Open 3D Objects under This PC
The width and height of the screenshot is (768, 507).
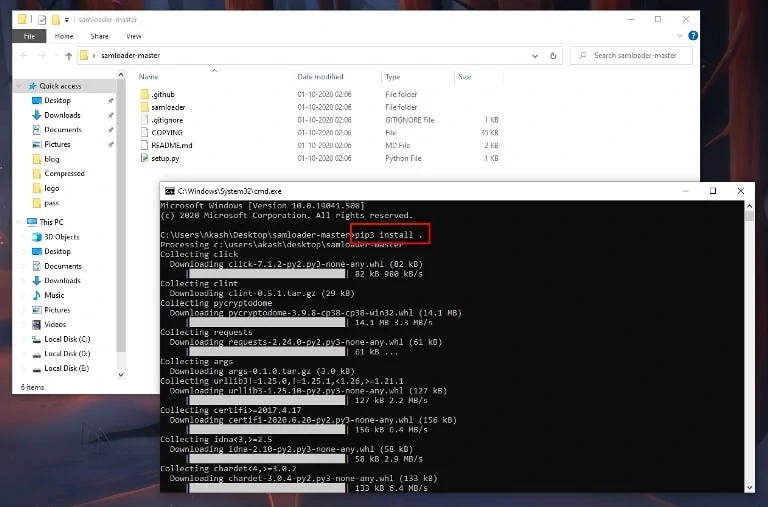[61, 237]
